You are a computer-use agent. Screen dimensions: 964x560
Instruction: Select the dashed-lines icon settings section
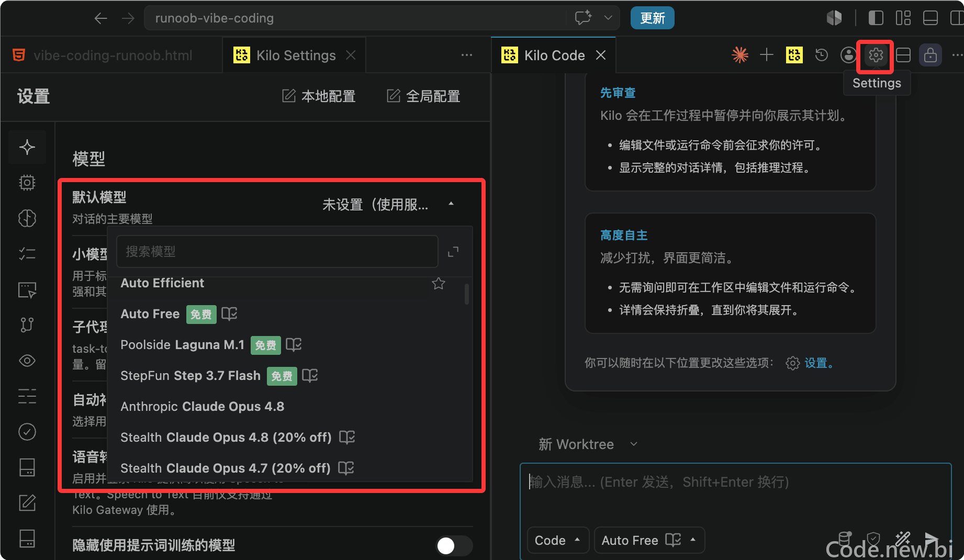[27, 396]
